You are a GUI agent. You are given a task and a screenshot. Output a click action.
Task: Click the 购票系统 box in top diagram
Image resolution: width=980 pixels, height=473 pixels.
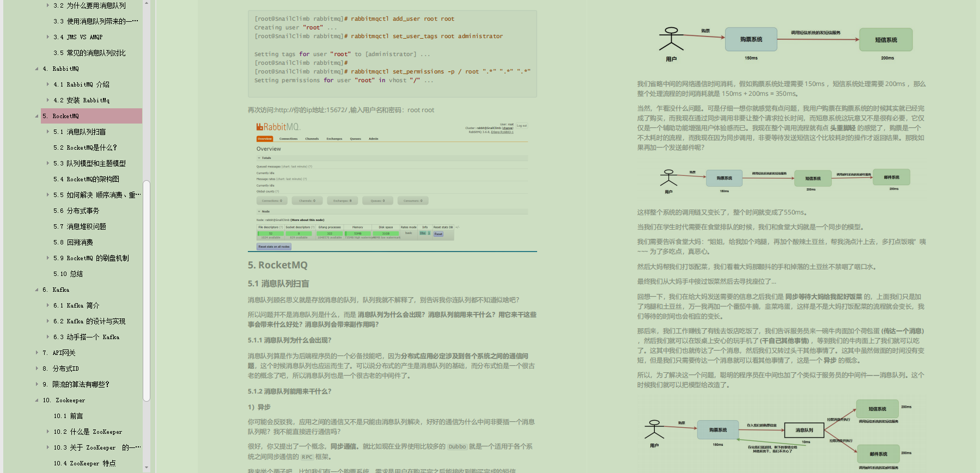[x=751, y=40]
